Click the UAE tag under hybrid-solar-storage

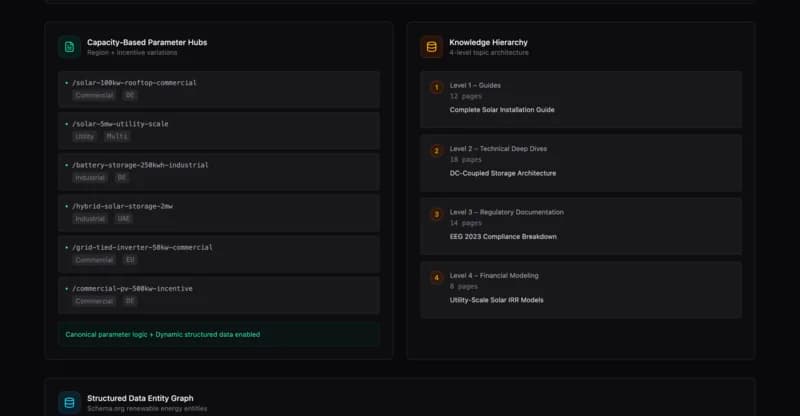click(x=124, y=218)
